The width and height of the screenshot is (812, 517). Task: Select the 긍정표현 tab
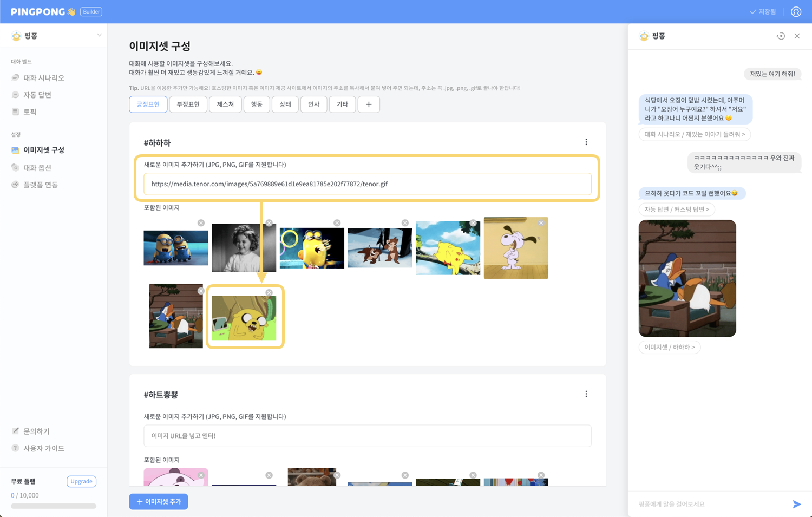pos(148,104)
